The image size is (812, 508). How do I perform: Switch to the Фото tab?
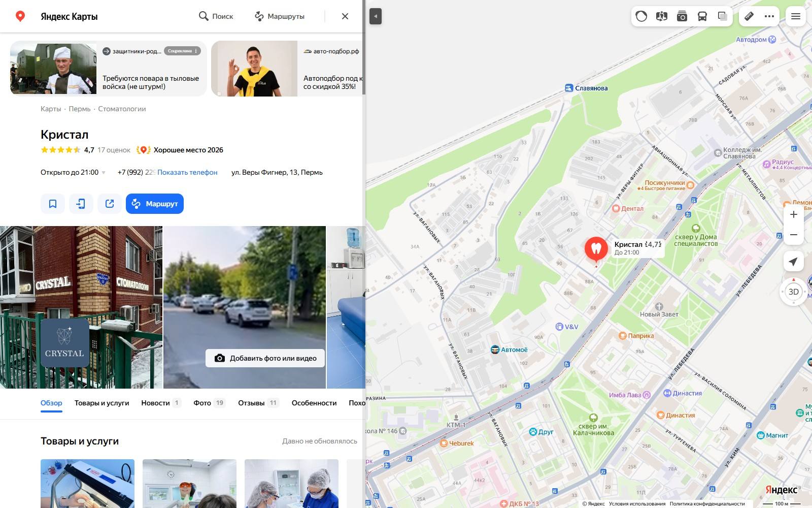point(209,403)
